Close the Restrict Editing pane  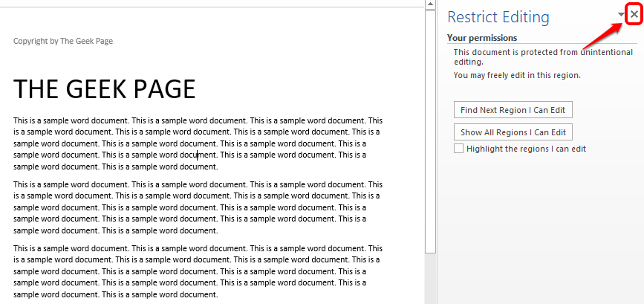click(634, 15)
